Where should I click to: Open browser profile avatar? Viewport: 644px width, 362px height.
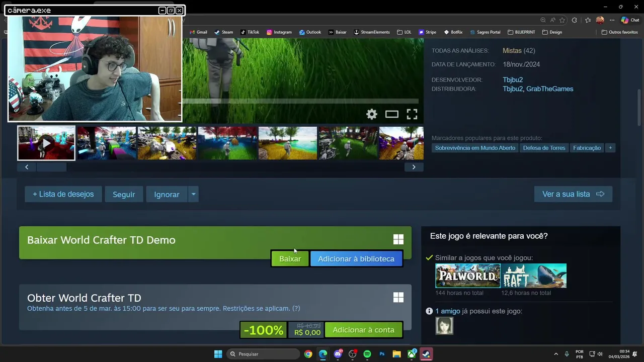600,20
